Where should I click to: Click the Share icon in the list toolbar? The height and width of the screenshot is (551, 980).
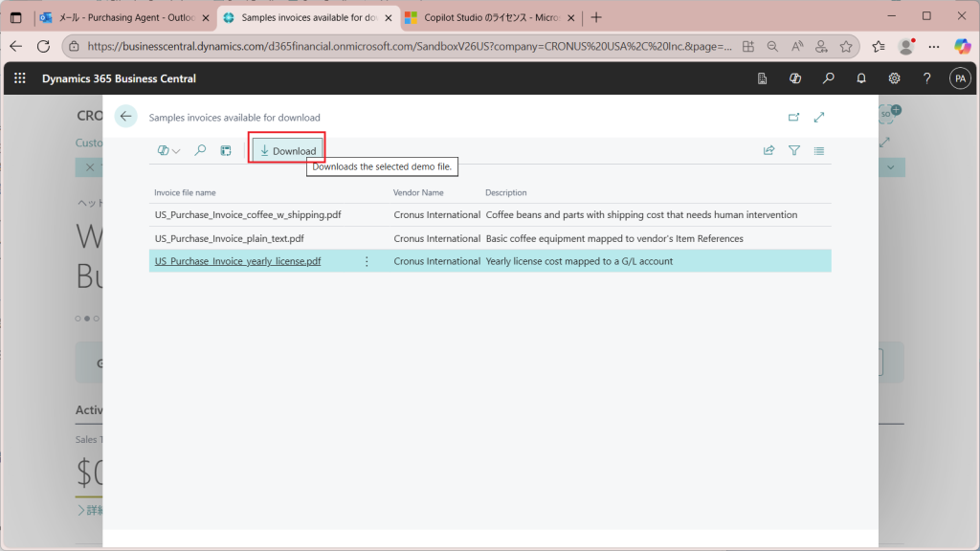tap(768, 150)
